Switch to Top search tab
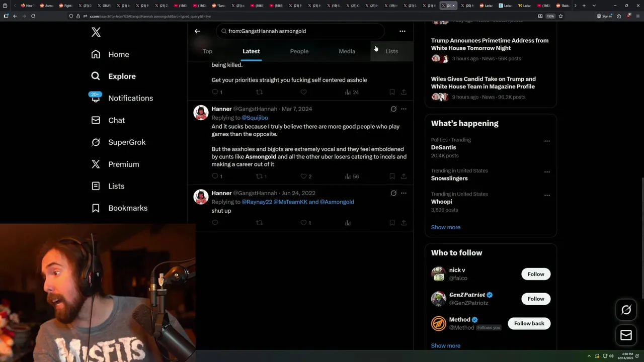 [207, 51]
